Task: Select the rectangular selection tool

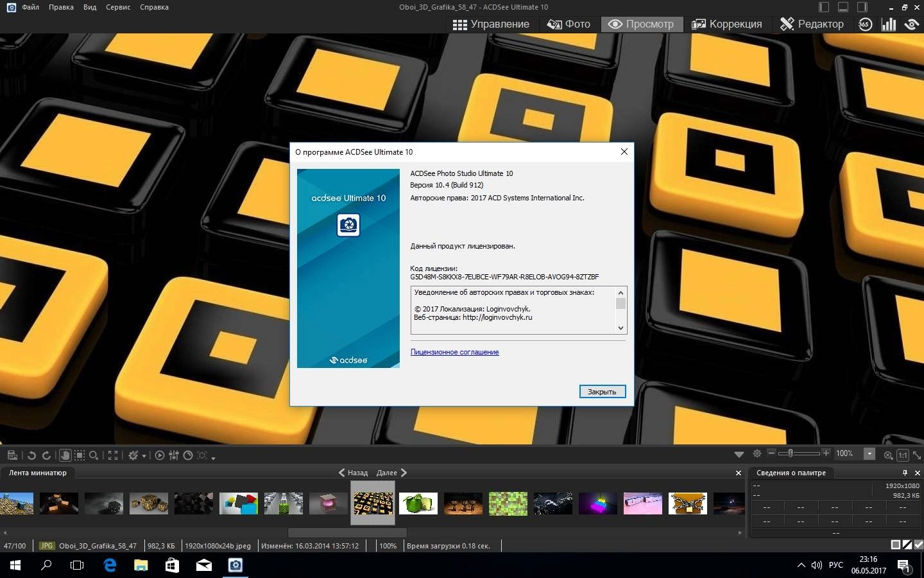Action: tap(80, 455)
